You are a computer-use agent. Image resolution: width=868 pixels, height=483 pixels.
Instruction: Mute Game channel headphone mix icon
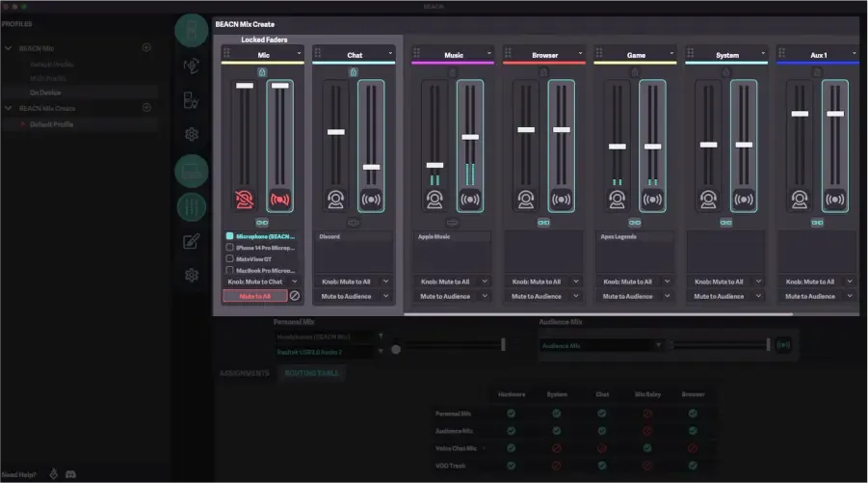pos(618,200)
